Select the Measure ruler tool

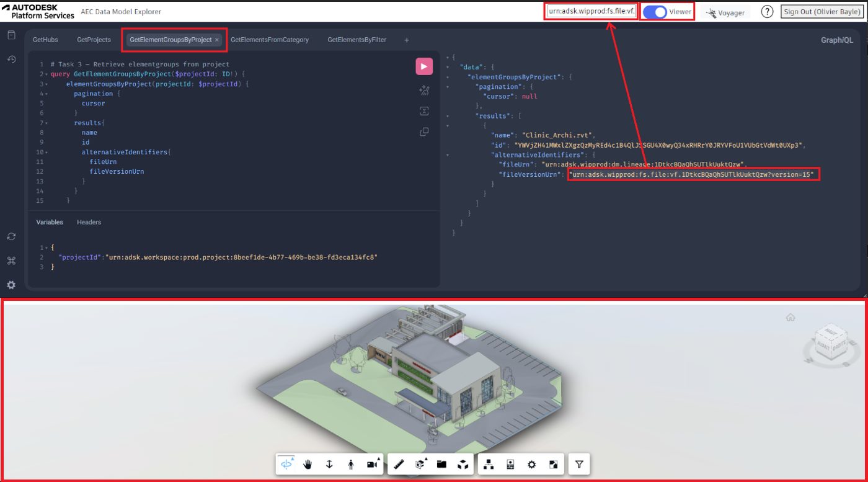399,464
